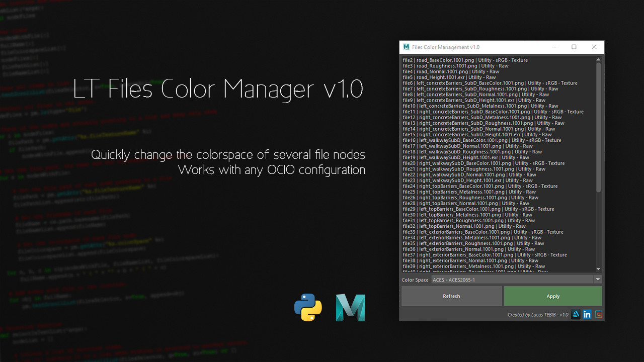Click the Gumroad icon in the footer
644x362 pixels.
[598, 314]
